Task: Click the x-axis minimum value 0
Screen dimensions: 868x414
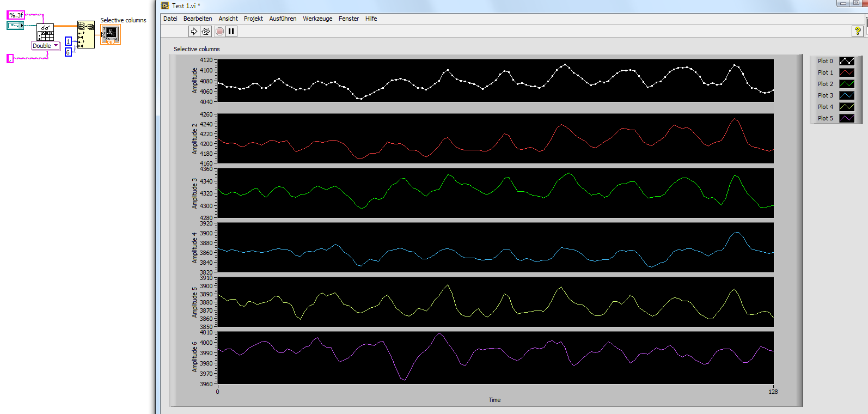Action: pyautogui.click(x=217, y=392)
